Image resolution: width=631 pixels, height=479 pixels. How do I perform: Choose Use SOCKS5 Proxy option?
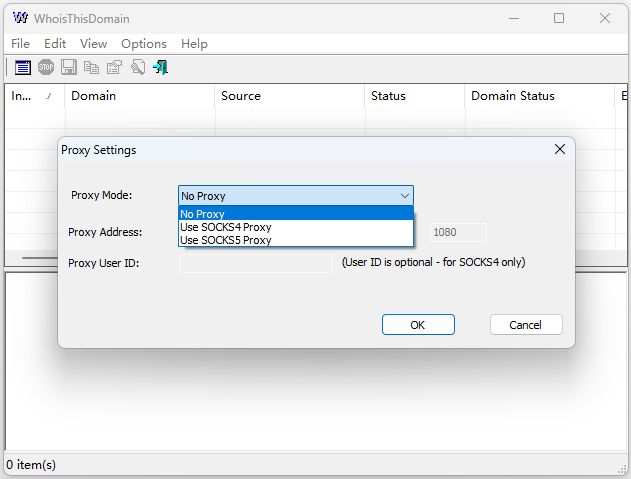296,240
